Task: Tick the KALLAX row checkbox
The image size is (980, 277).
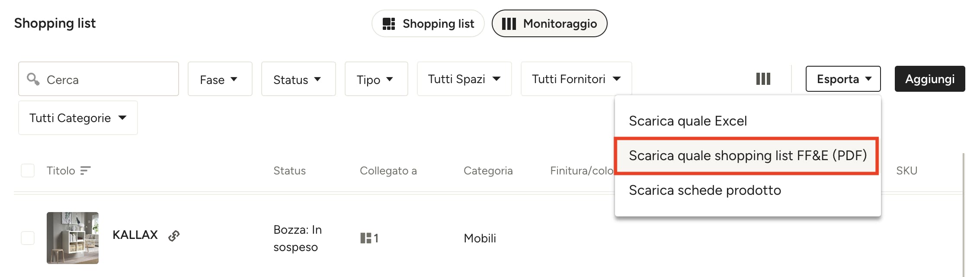Action: 28,238
